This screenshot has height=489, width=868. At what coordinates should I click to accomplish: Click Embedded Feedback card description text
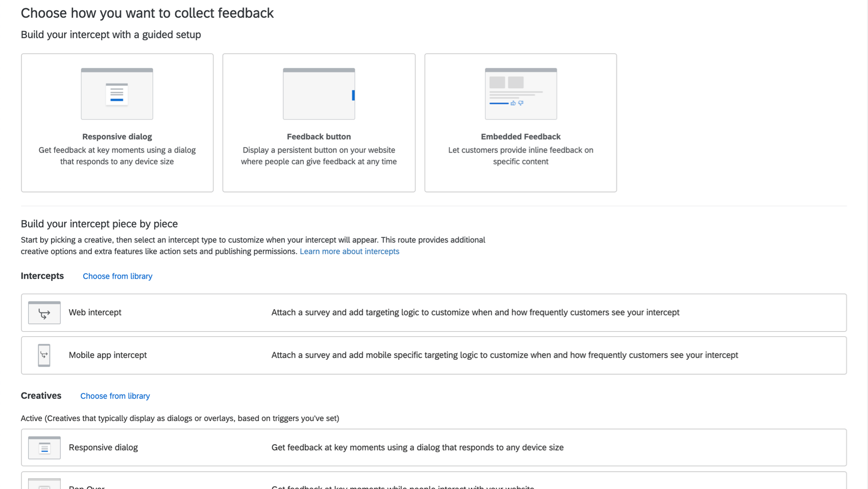521,156
